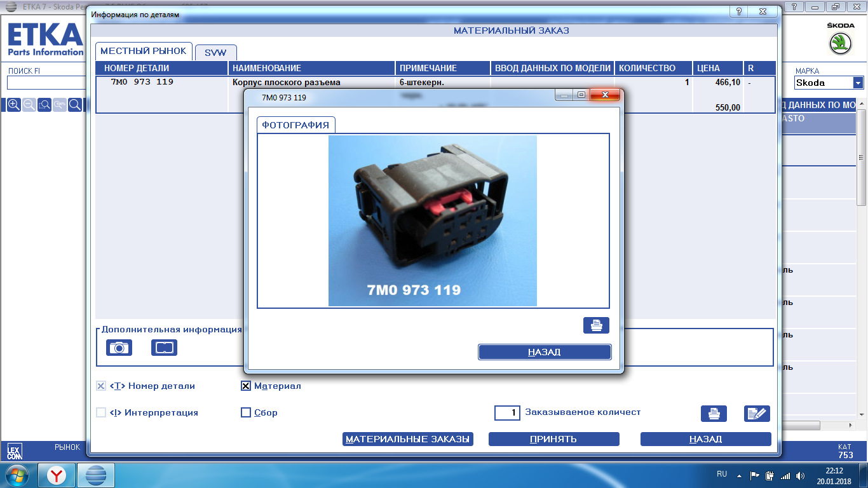Click the RU language indicator

point(722,474)
